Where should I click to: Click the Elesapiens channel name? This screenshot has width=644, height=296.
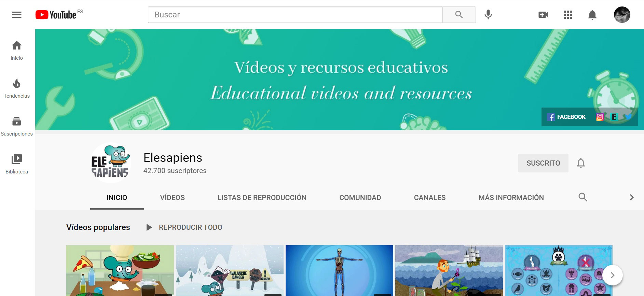(173, 158)
